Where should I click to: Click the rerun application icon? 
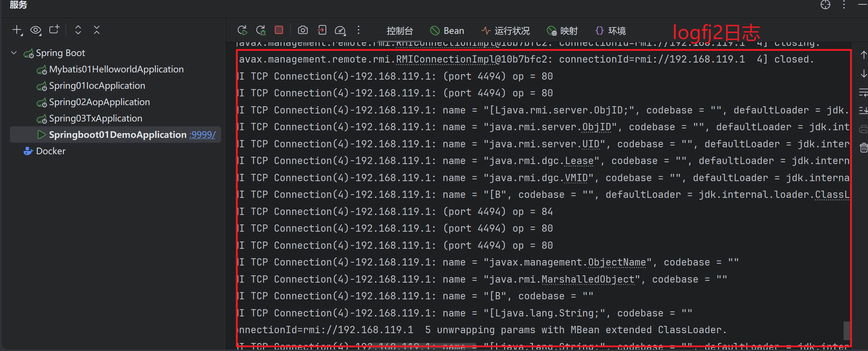[x=242, y=30]
